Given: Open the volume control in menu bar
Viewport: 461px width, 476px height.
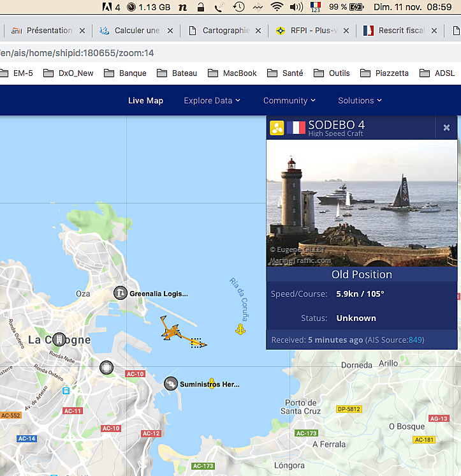Looking at the screenshot, I should tap(296, 6).
